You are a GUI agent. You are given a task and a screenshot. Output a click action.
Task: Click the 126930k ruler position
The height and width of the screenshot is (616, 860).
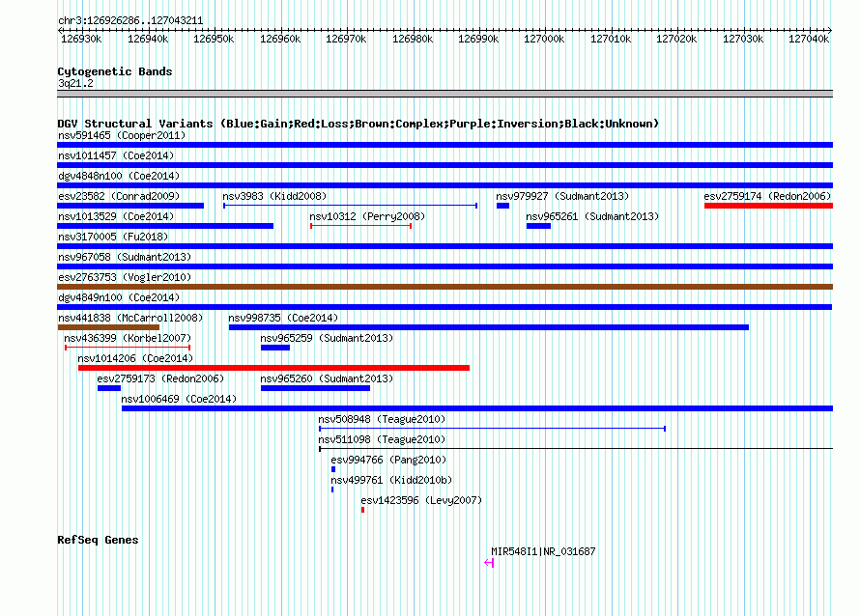(x=81, y=39)
